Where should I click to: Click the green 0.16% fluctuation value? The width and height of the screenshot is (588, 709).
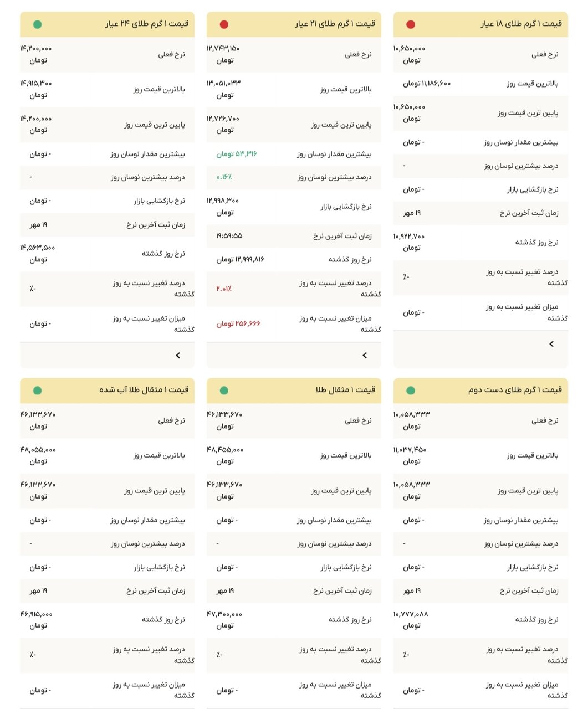224,177
